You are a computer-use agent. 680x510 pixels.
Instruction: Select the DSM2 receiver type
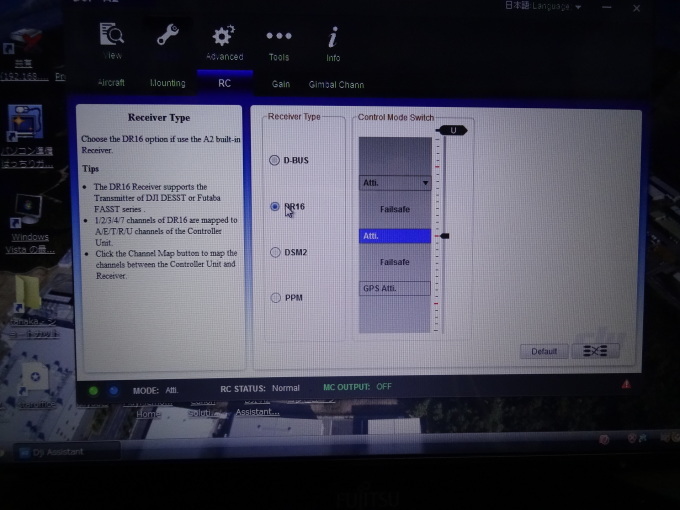(275, 252)
